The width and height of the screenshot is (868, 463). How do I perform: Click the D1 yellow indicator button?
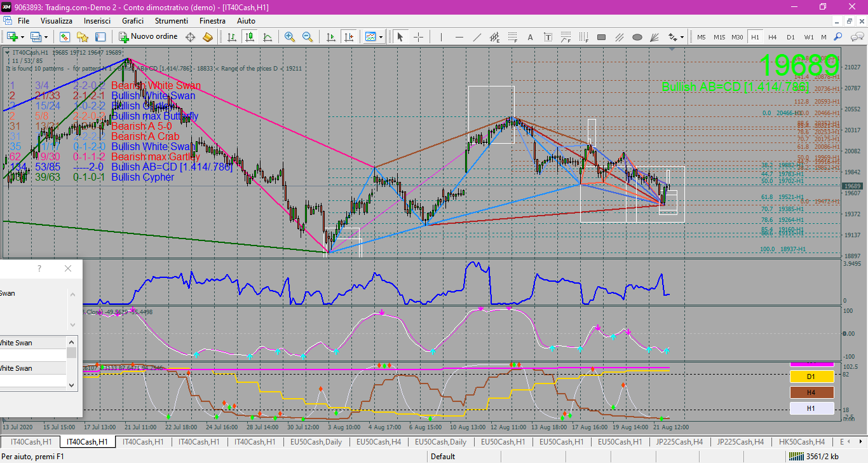coord(811,377)
